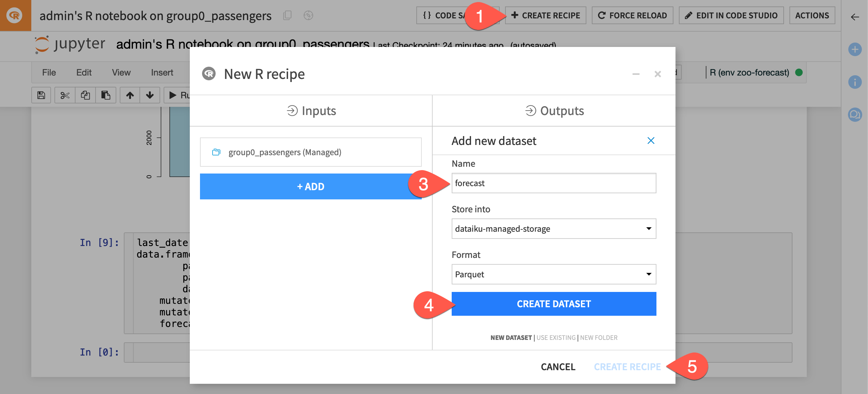Paste cells from clipboard
868x394 pixels.
pyautogui.click(x=106, y=95)
